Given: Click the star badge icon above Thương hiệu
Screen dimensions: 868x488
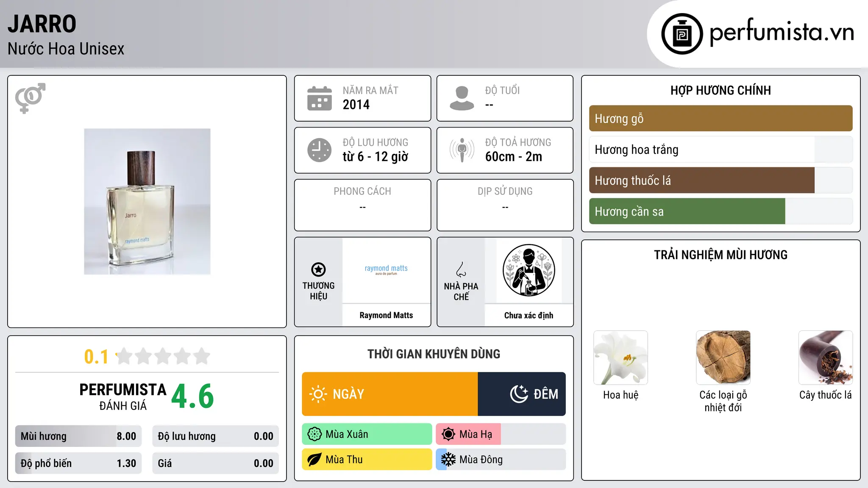Looking at the screenshot, I should (x=318, y=269).
